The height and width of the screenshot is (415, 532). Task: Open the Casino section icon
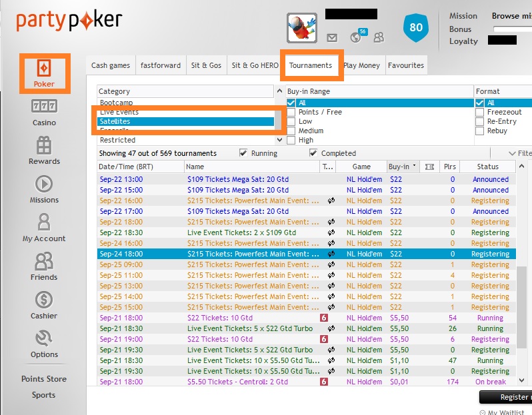coord(44,106)
